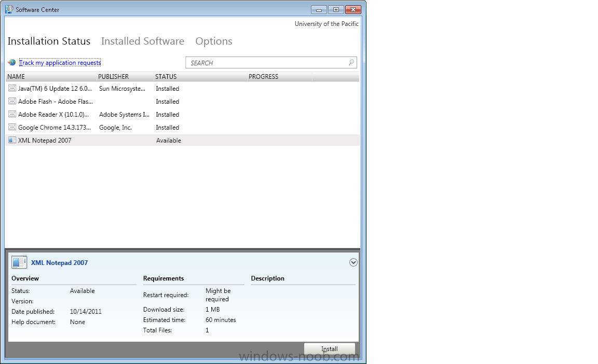Click the University of the Pacific text
The width and height of the screenshot is (598, 364).
click(327, 24)
